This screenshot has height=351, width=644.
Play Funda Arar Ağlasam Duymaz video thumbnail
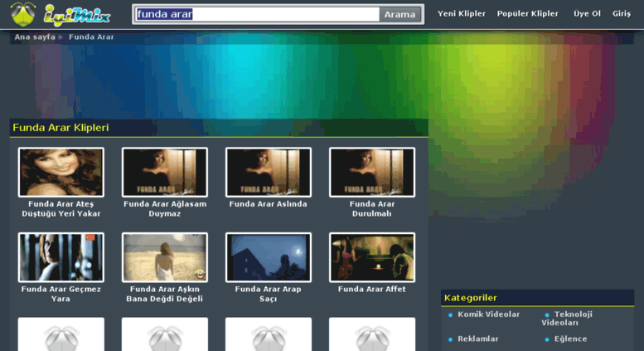pos(165,173)
